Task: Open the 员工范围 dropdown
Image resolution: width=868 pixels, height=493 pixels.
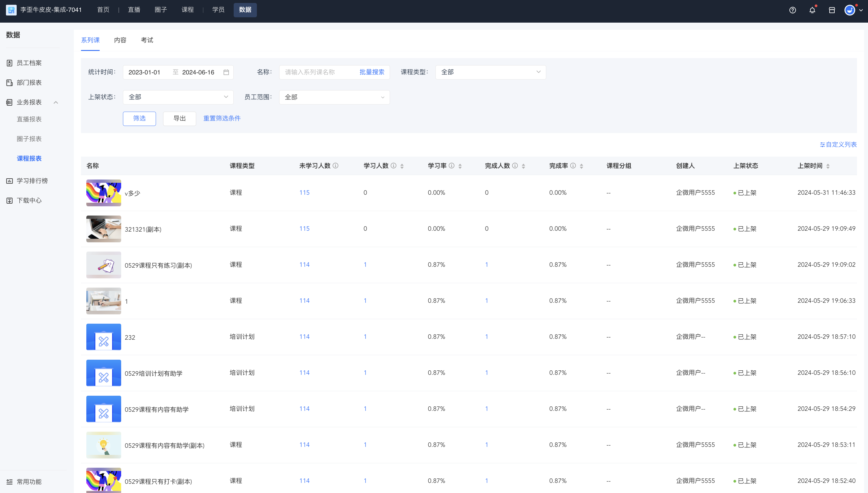Action: coord(335,97)
